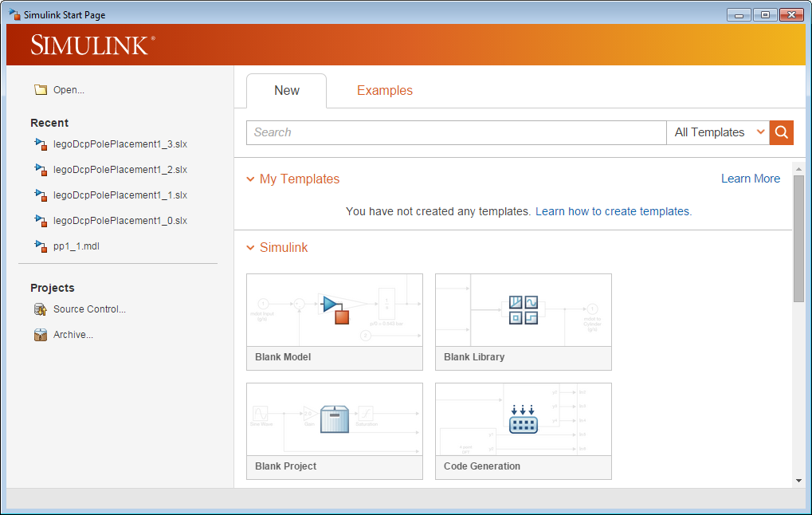Collapse the My Templates section
The image size is (812, 515).
point(250,179)
